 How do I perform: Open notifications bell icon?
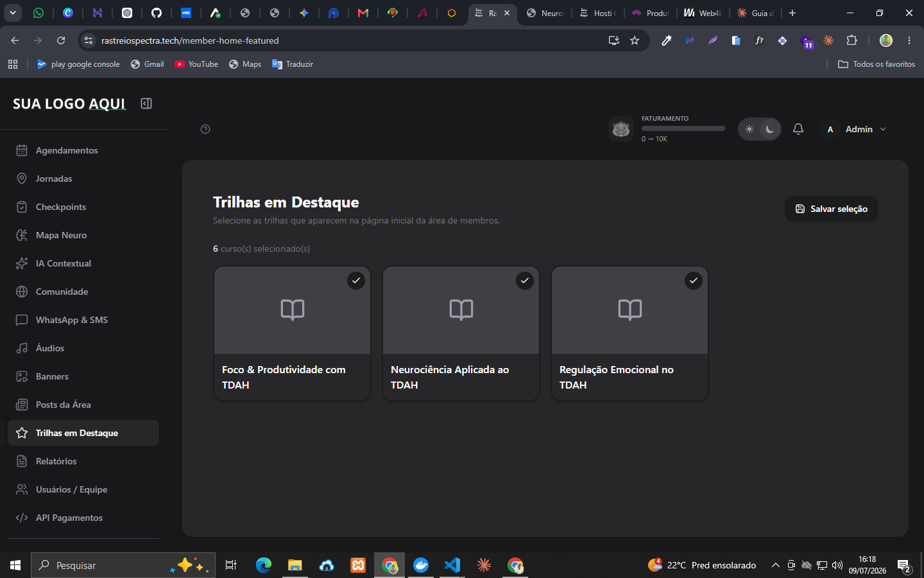[798, 129]
